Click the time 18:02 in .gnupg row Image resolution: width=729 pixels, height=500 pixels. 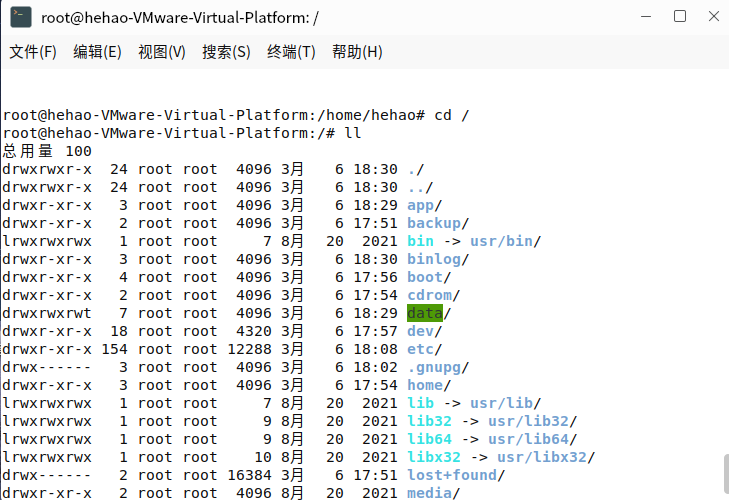(375, 367)
